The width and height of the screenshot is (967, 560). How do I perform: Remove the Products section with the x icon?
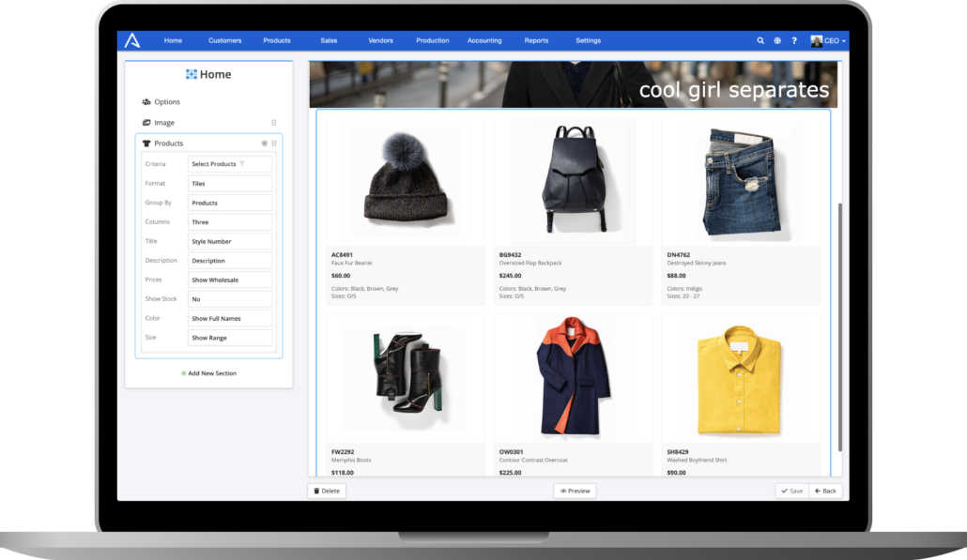264,144
